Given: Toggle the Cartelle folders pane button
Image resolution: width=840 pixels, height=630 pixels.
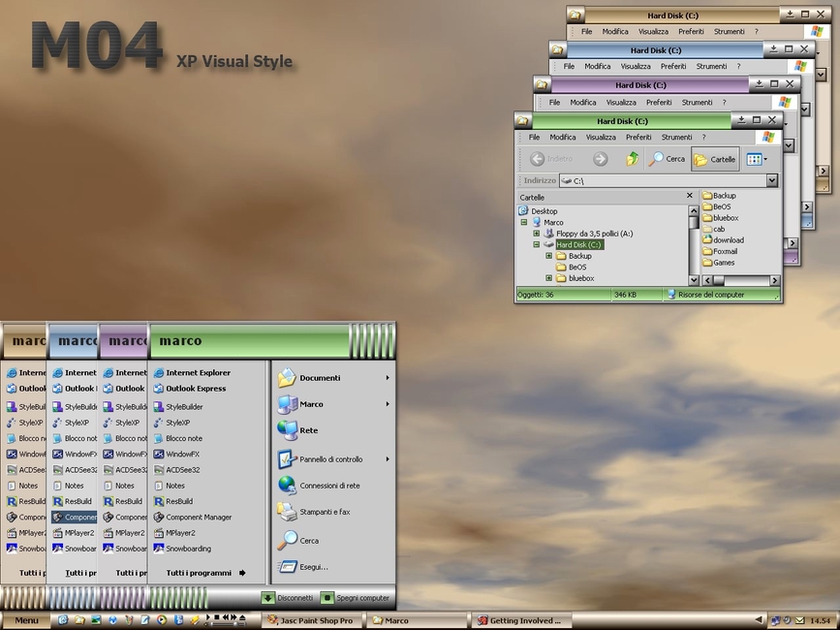Looking at the screenshot, I should pos(715,159).
